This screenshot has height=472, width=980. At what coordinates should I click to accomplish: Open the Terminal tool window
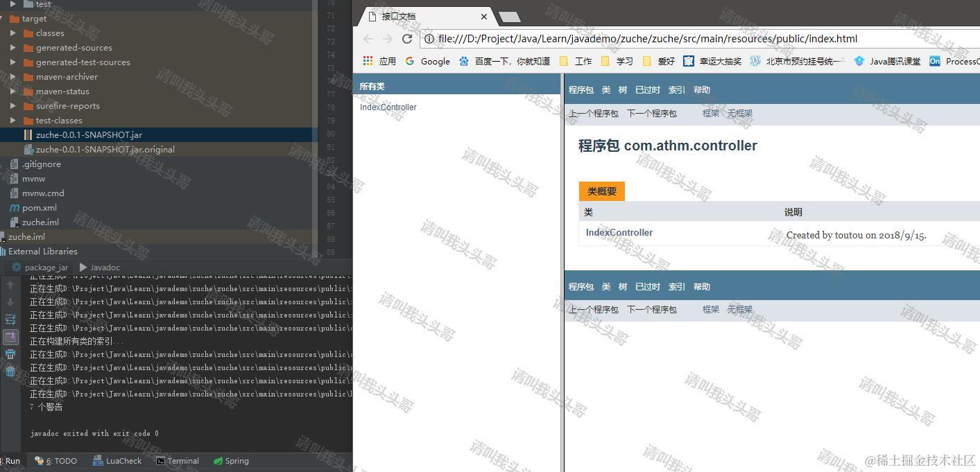pos(182,460)
